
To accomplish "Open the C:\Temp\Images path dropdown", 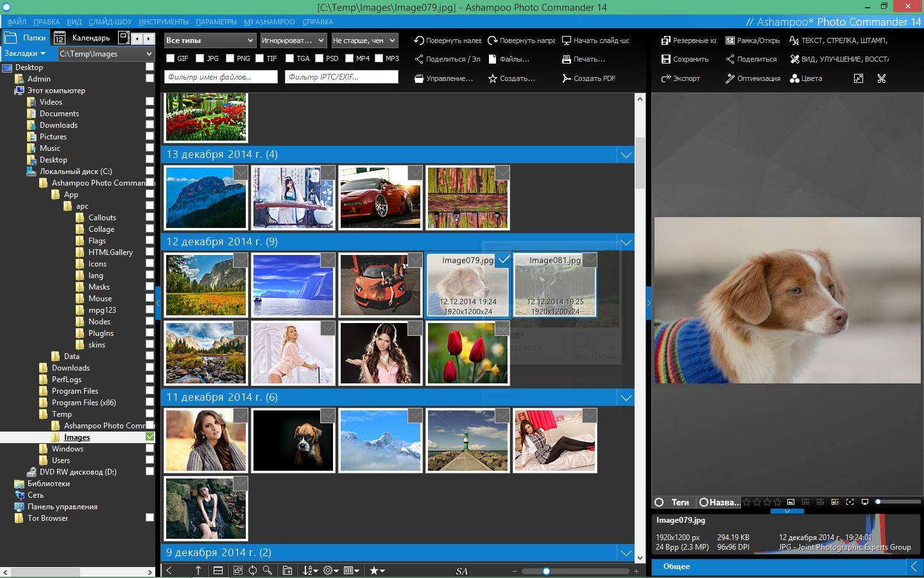I will 106,54.
